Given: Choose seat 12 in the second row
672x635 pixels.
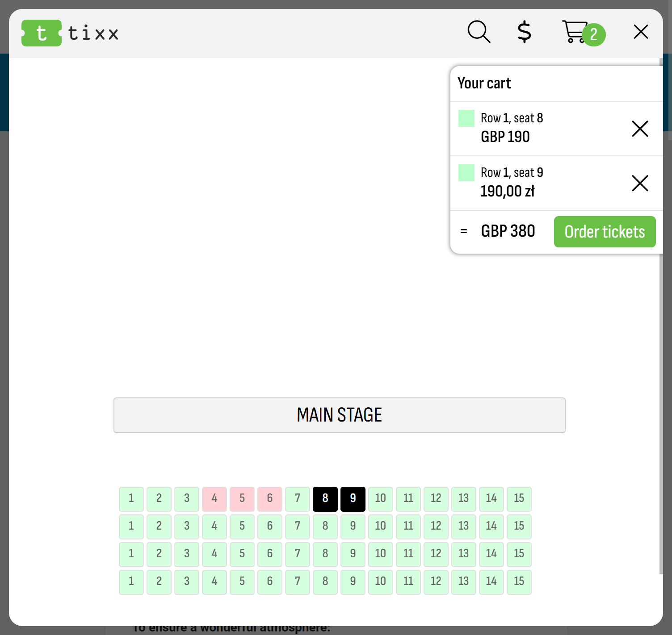Looking at the screenshot, I should 436,526.
